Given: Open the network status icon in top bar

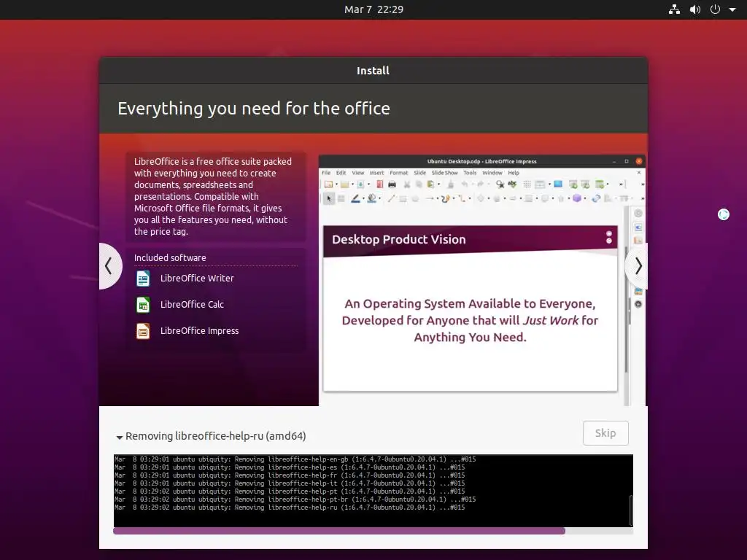Looking at the screenshot, I should click(674, 9).
